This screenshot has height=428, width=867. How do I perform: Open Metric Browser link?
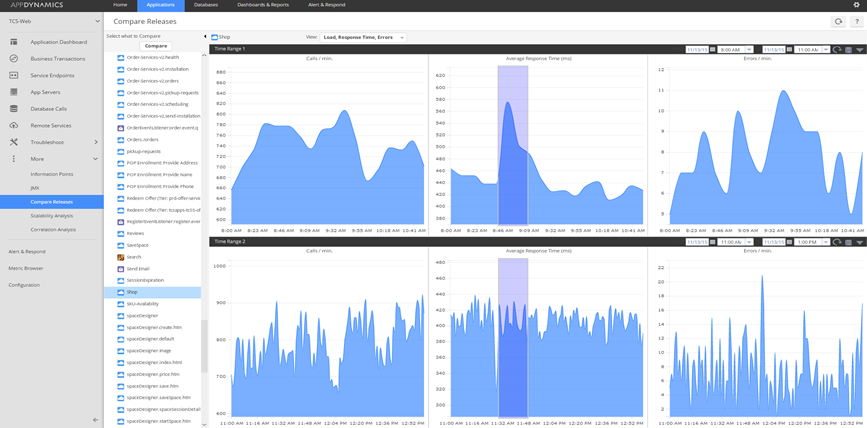click(25, 268)
